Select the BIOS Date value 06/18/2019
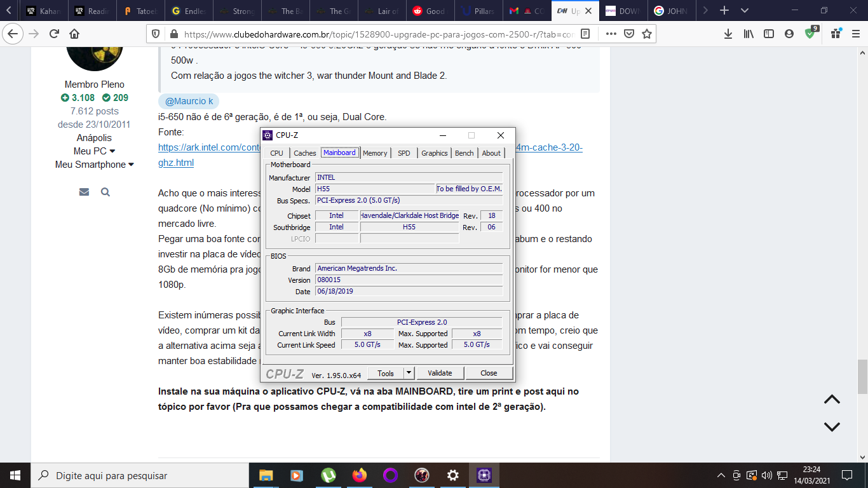Screen dimensions: 868x488 pos(409,291)
